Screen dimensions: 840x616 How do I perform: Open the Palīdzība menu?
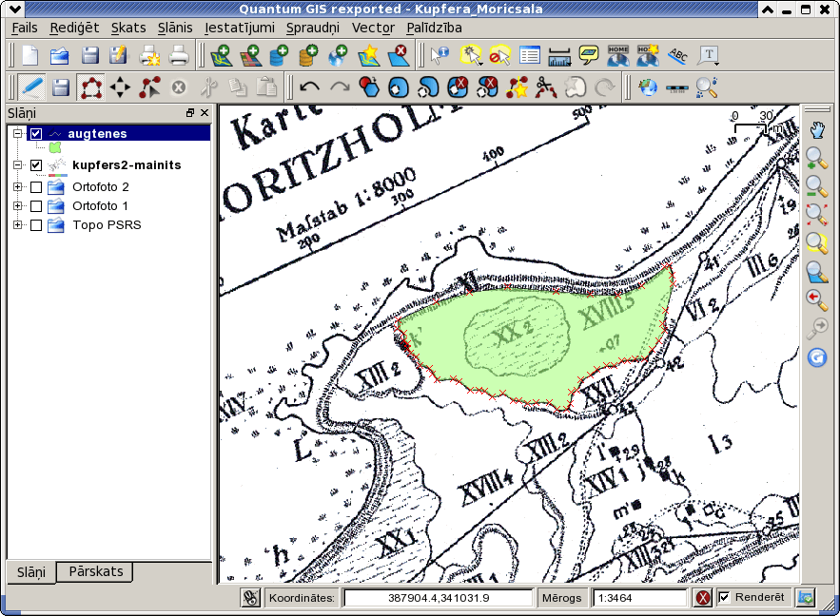pyautogui.click(x=434, y=28)
